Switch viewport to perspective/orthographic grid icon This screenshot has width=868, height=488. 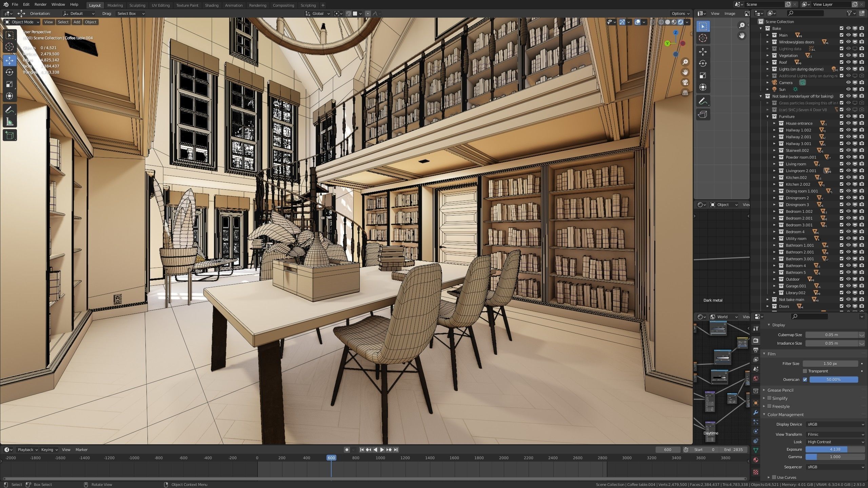[685, 93]
